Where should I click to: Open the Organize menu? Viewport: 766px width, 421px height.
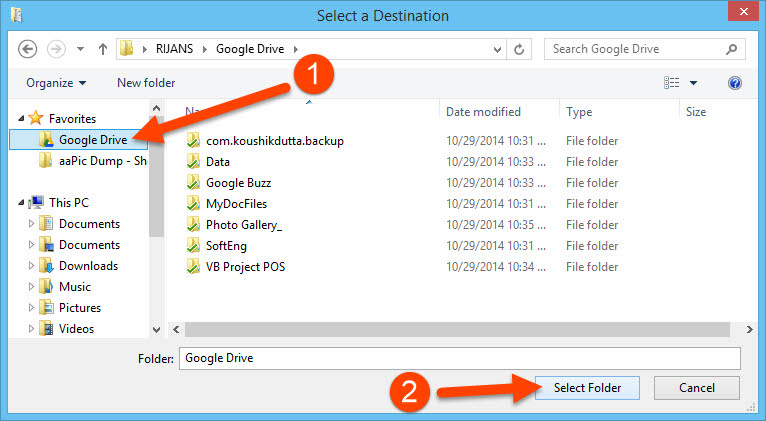point(56,83)
